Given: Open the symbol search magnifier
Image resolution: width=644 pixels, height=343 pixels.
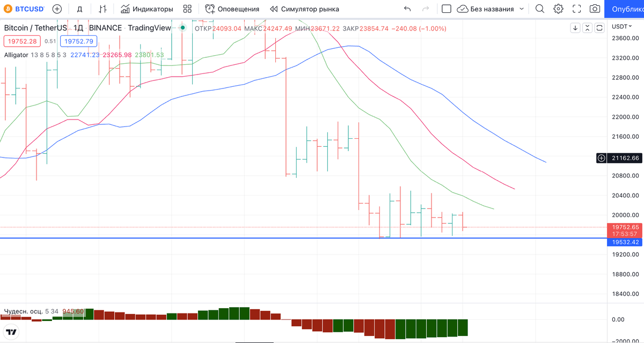Looking at the screenshot, I should [539, 9].
